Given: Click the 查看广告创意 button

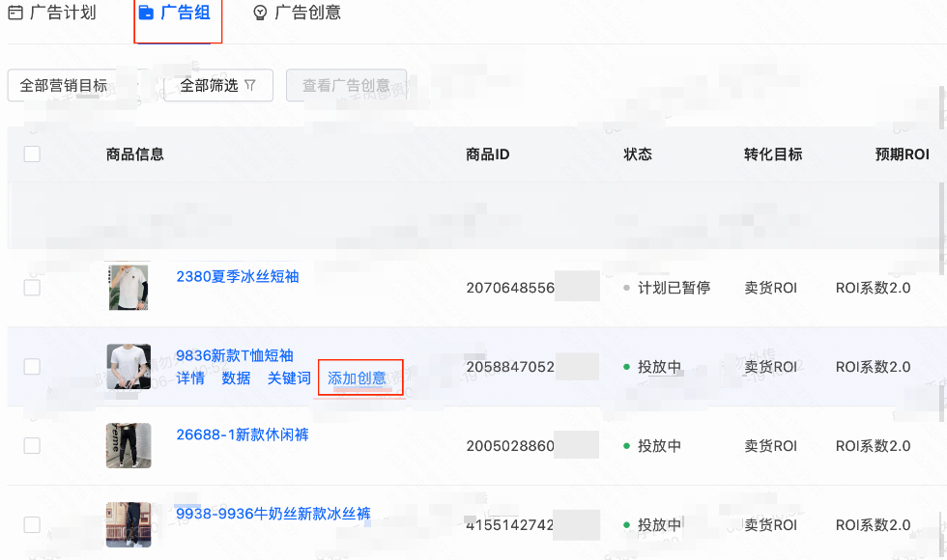Looking at the screenshot, I should [x=346, y=85].
